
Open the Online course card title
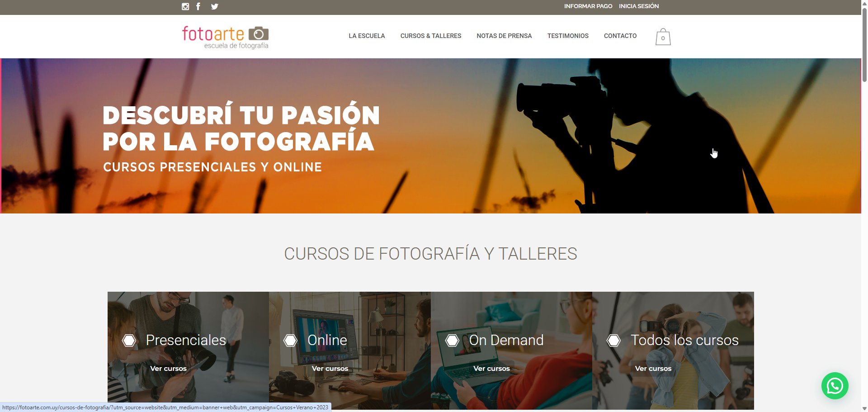pos(327,340)
